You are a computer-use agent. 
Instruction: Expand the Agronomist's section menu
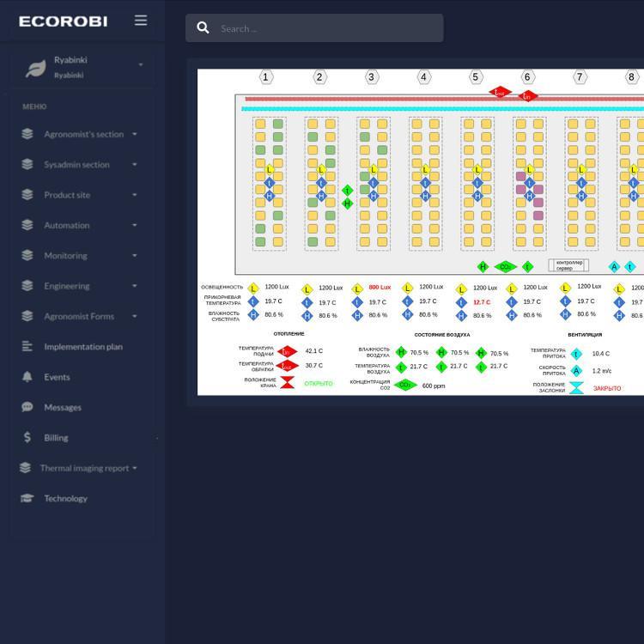(83, 134)
